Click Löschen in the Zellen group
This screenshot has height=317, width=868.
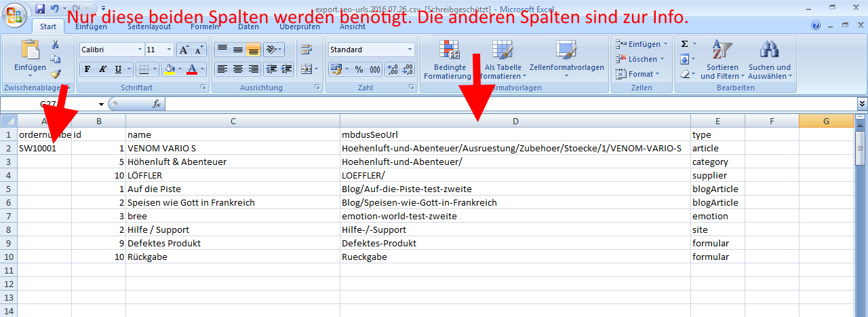point(642,59)
